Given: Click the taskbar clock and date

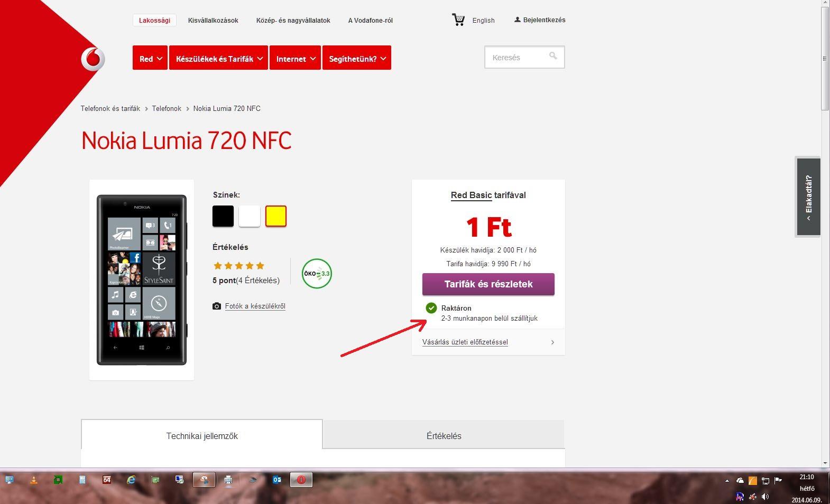Looking at the screenshot, I should (x=807, y=489).
